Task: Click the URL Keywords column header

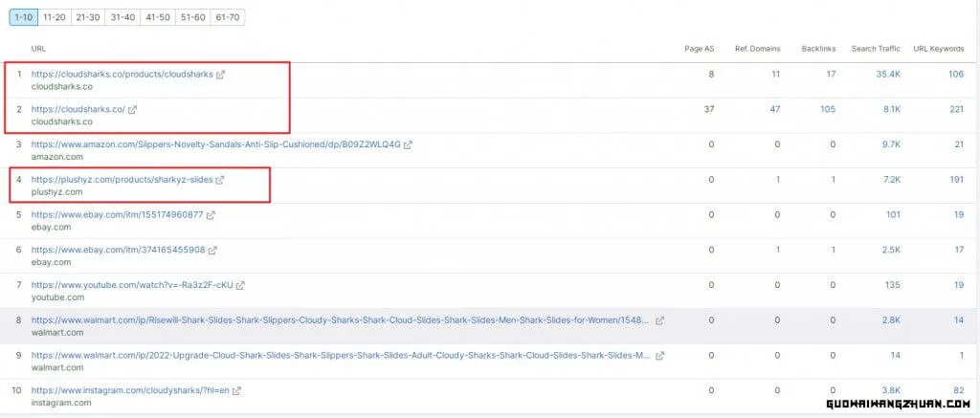Action: pos(939,49)
